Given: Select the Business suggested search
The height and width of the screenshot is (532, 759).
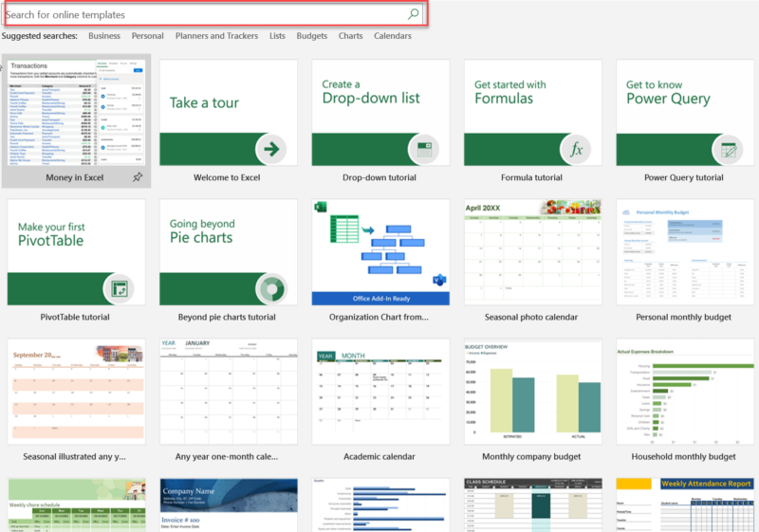Looking at the screenshot, I should coord(104,36).
